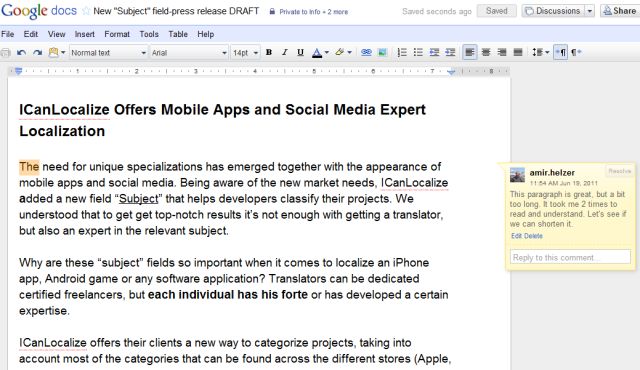Open the 14pt font size dropdown

(x=245, y=53)
